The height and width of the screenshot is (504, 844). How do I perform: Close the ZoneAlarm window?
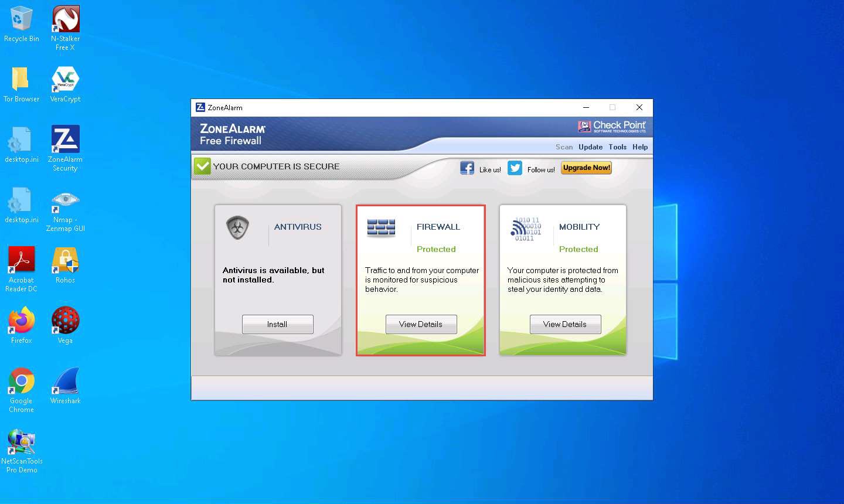pos(639,107)
